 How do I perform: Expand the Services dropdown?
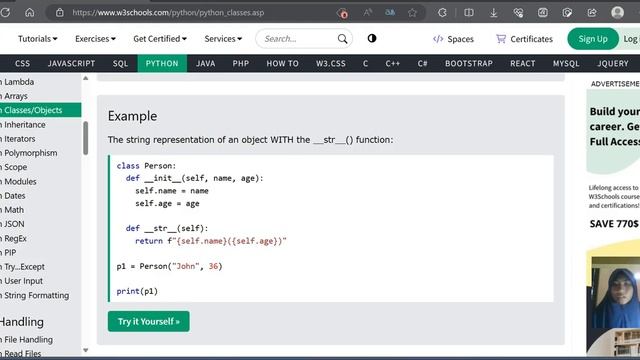[223, 39]
